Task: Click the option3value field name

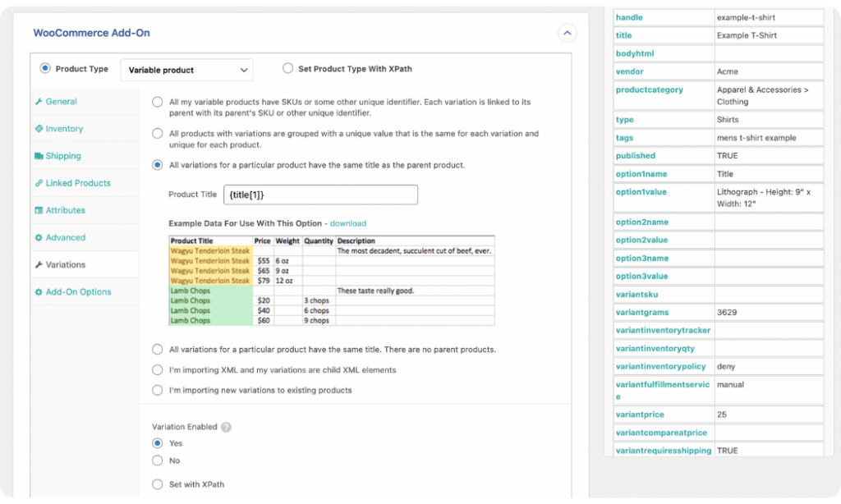Action: coord(642,276)
